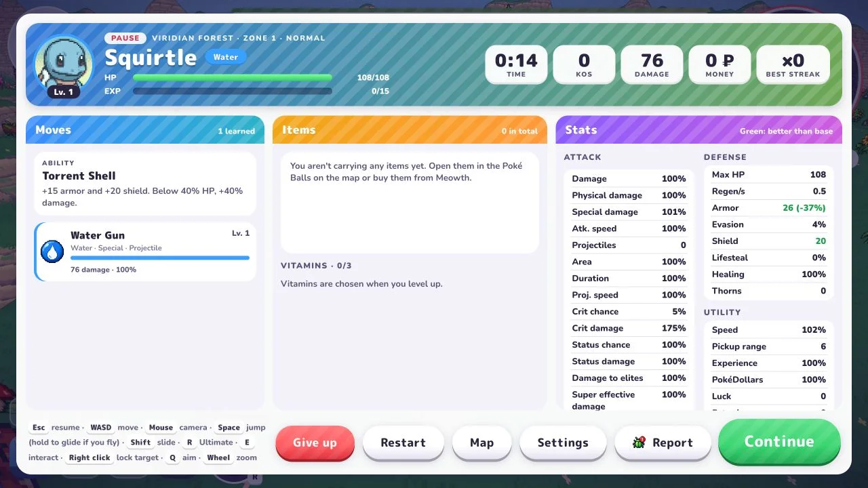868x488 pixels.
Task: Click the PAUSE badge
Action: pos(125,38)
